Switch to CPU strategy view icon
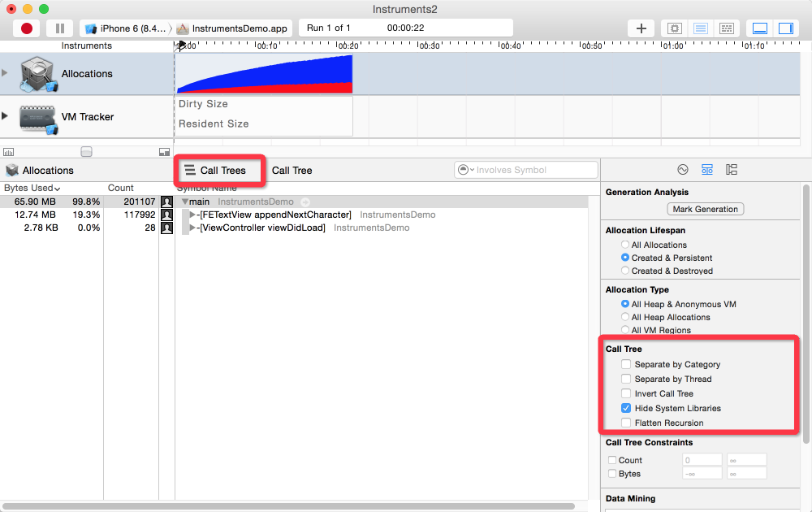The width and height of the screenshot is (812, 512). click(x=674, y=28)
